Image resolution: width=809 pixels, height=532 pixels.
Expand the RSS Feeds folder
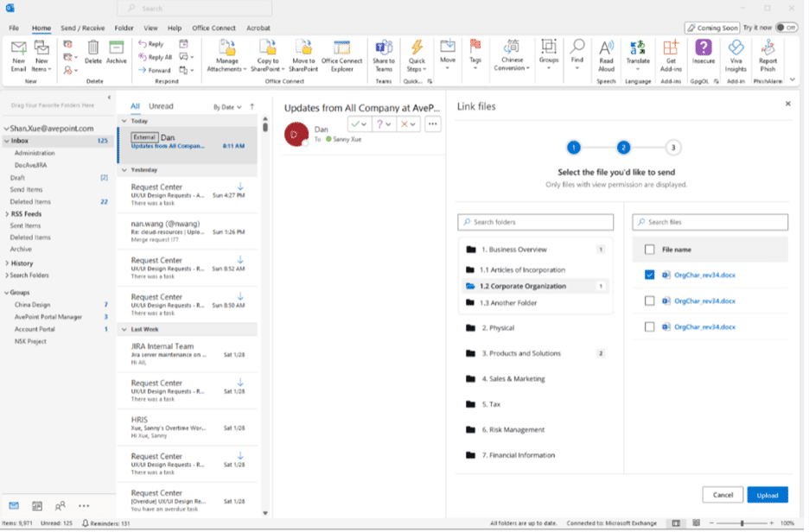[x=7, y=214]
